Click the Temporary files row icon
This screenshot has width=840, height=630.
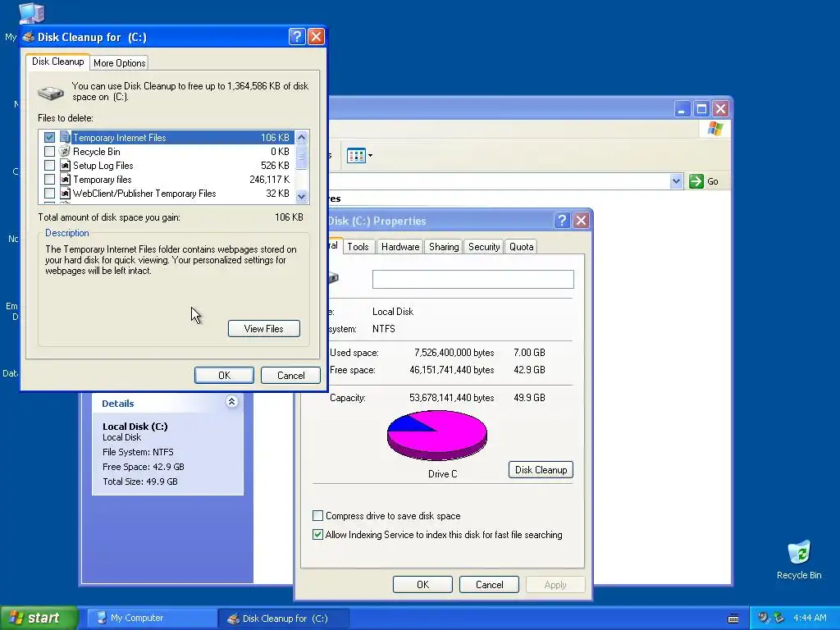tap(65, 180)
